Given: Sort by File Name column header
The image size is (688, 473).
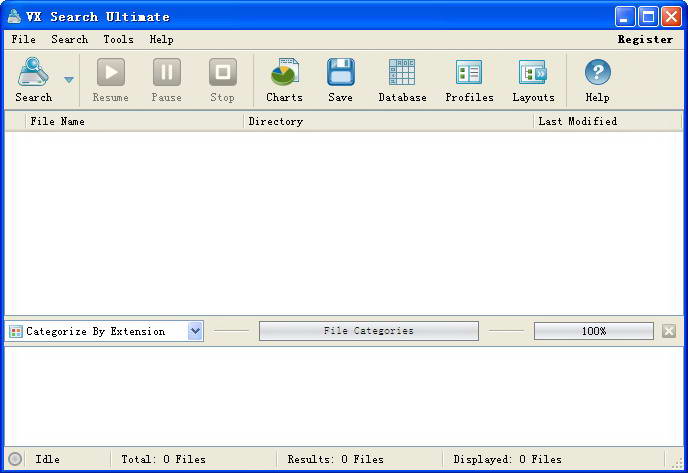Looking at the screenshot, I should click(134, 122).
